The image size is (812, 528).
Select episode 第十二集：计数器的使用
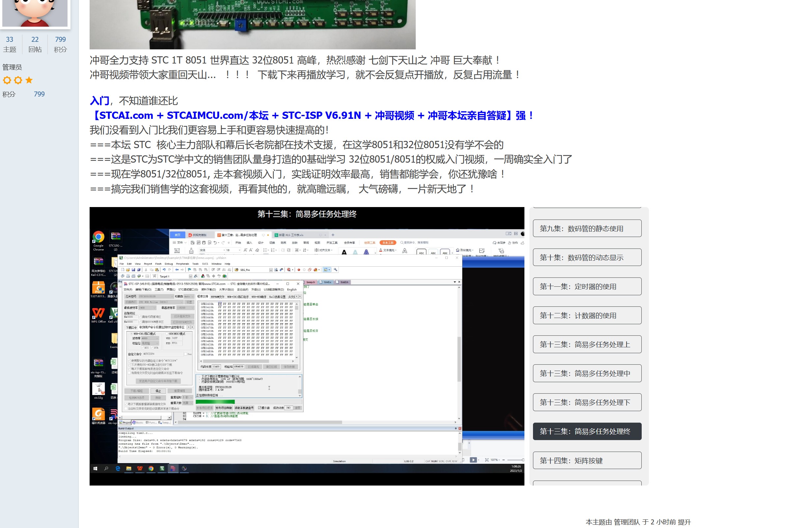pos(587,315)
